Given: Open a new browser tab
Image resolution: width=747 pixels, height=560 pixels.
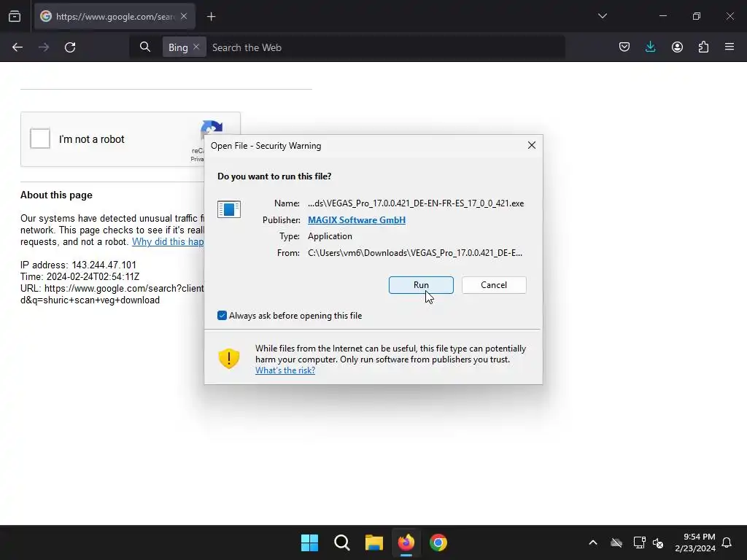Looking at the screenshot, I should (211, 17).
